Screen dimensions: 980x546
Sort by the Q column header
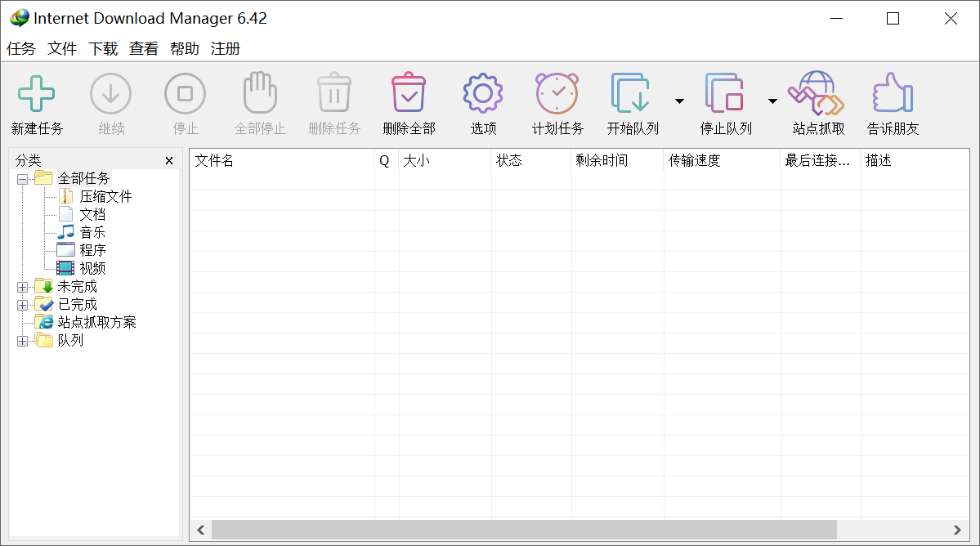coord(387,160)
